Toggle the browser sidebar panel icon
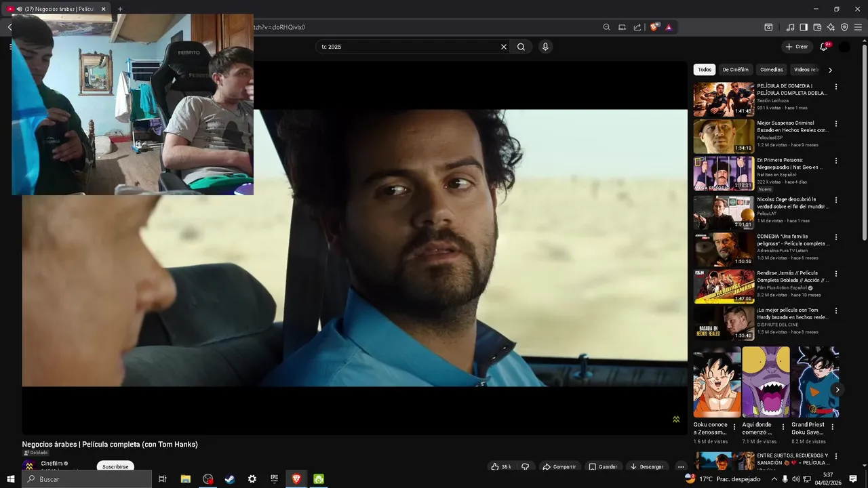868x488 pixels. [804, 27]
